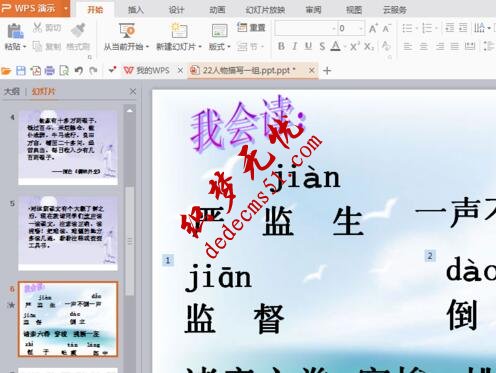Click the thumbnail panel scroll-up arrow
496x373 pixels.
[130, 111]
